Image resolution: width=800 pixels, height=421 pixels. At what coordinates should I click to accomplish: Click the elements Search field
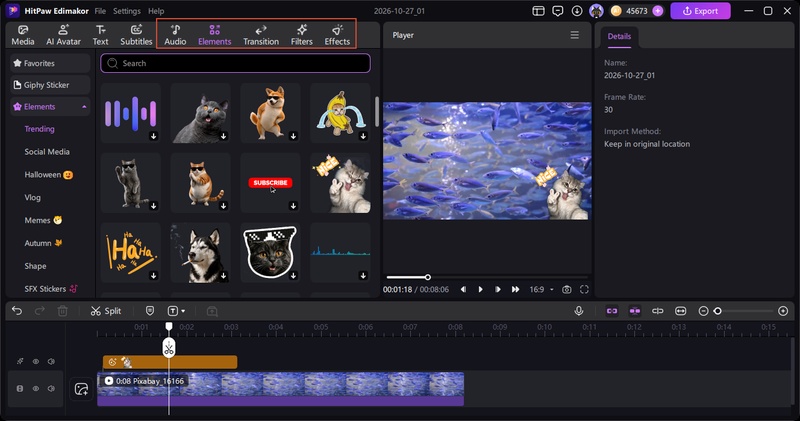(x=235, y=63)
